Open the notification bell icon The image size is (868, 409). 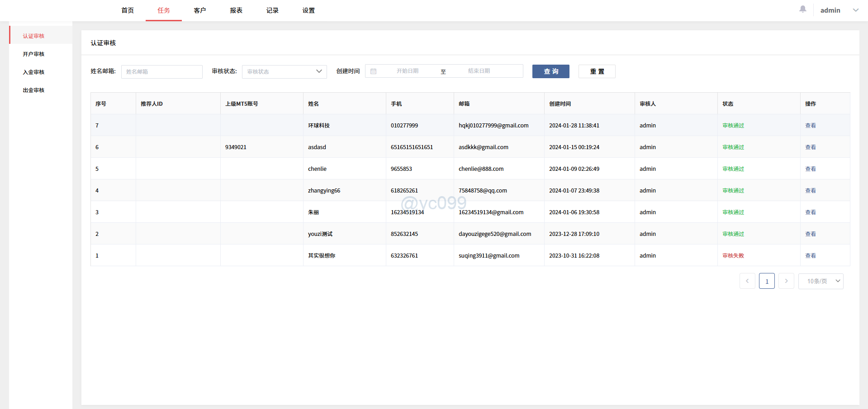click(x=802, y=9)
